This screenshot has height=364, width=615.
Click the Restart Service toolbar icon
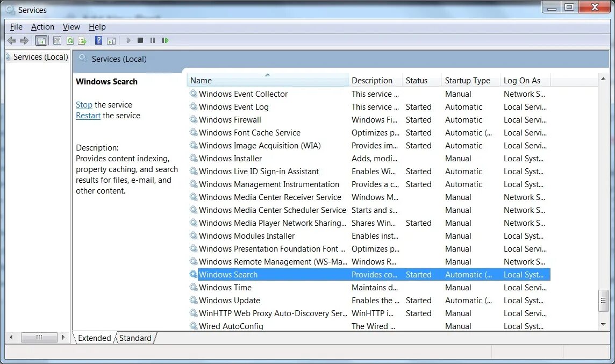165,40
